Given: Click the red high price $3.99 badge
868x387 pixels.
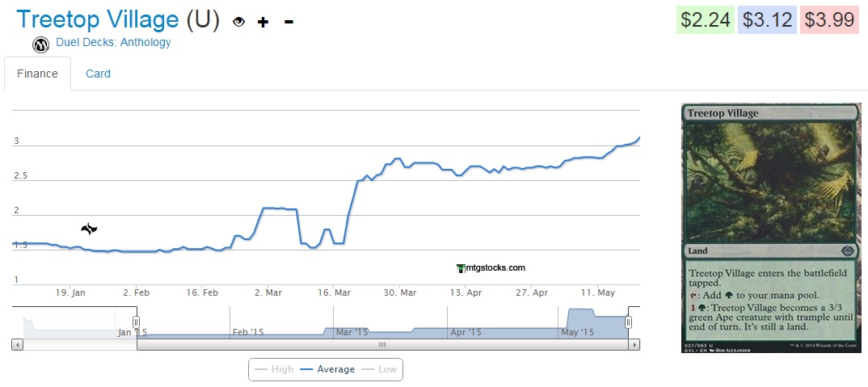Looking at the screenshot, I should pyautogui.click(x=829, y=20).
